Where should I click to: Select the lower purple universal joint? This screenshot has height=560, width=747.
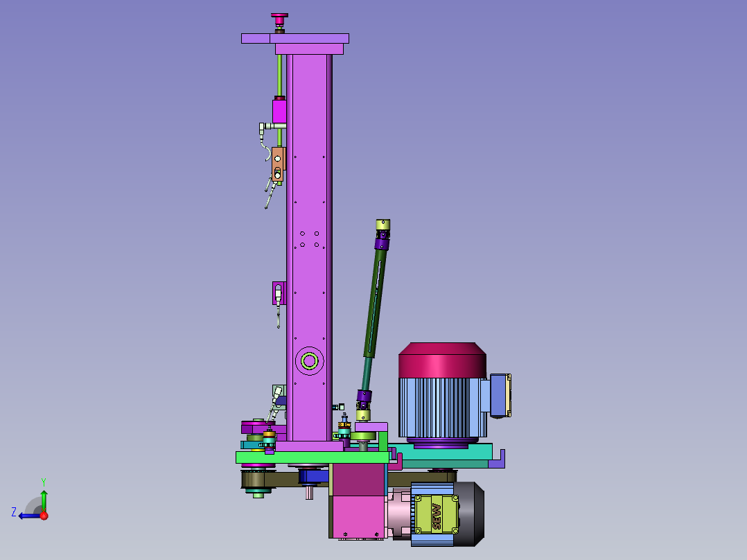click(364, 399)
